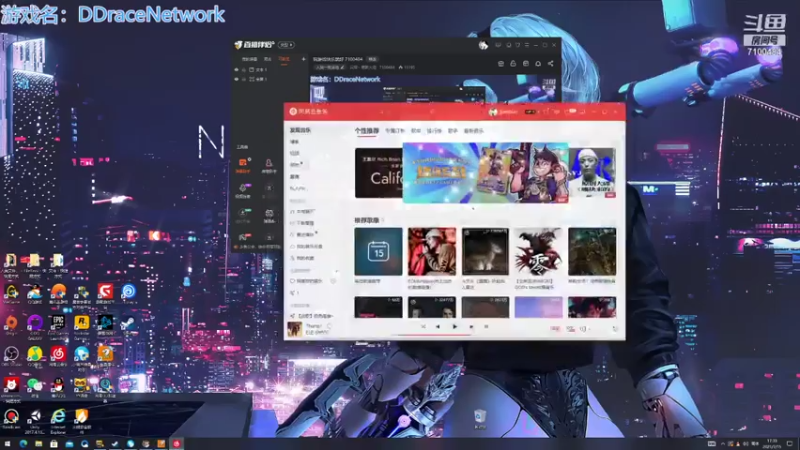Click the California banner in NetEase Music

[379, 173]
